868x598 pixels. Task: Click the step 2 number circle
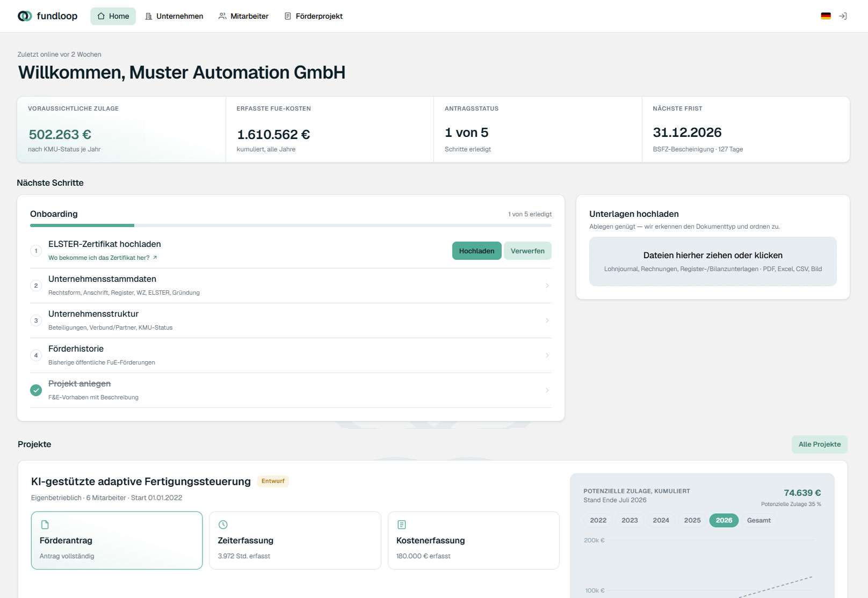point(36,286)
